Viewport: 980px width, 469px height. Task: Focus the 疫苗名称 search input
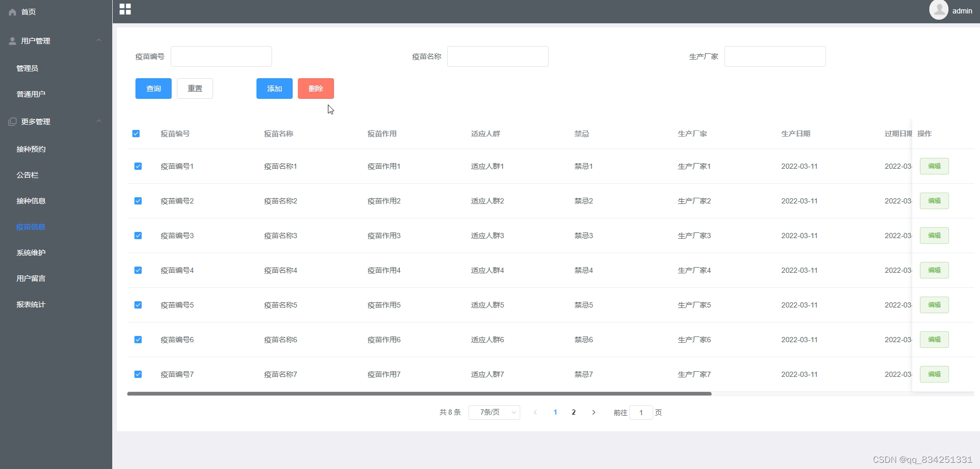498,56
